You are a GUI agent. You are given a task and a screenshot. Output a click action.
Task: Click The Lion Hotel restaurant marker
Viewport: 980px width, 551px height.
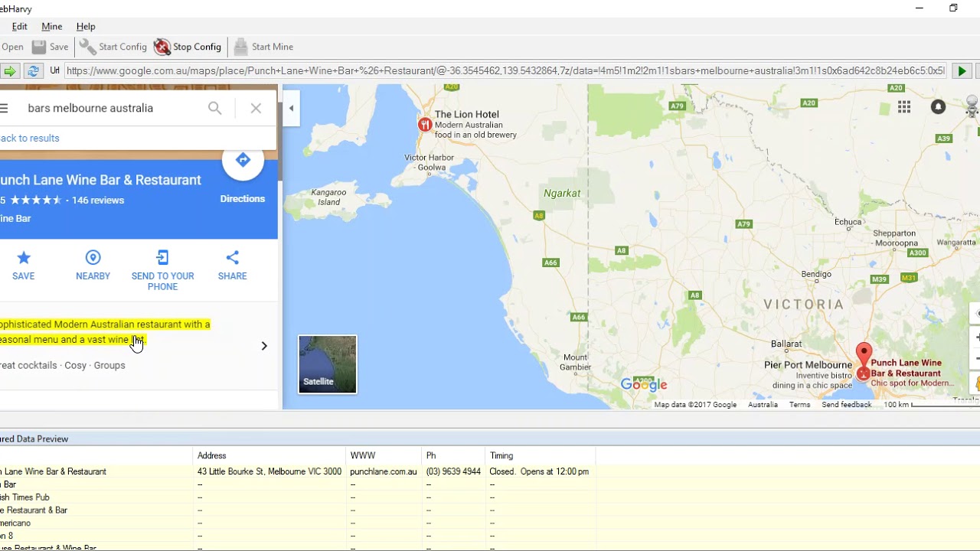425,124
